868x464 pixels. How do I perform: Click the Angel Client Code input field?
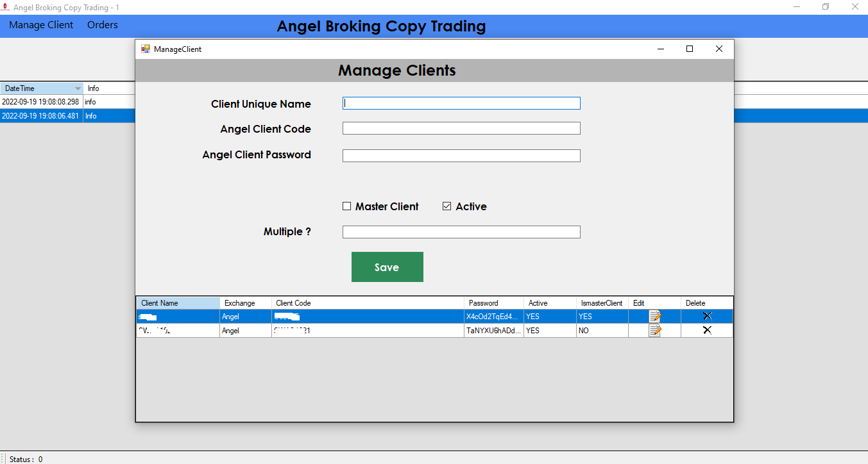(x=461, y=128)
